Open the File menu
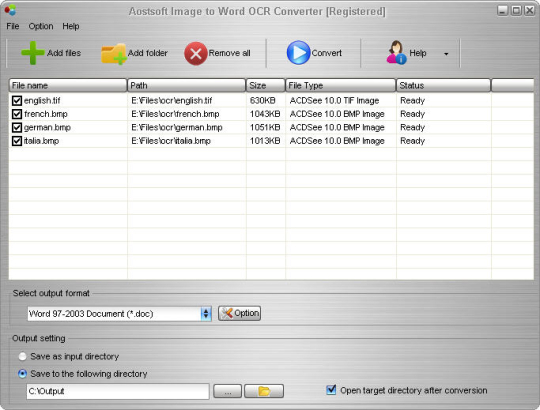540x410 pixels. coord(13,26)
